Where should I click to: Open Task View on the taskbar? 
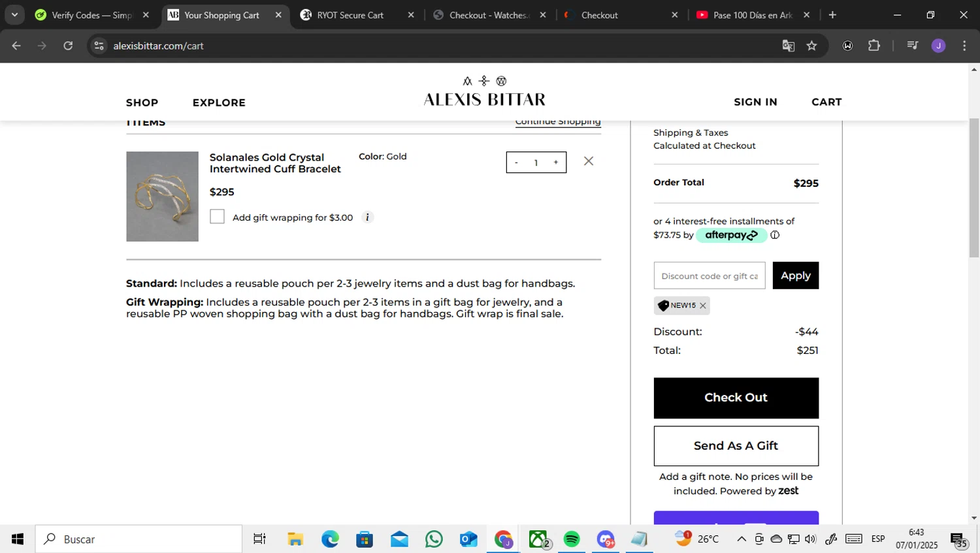[259, 539]
